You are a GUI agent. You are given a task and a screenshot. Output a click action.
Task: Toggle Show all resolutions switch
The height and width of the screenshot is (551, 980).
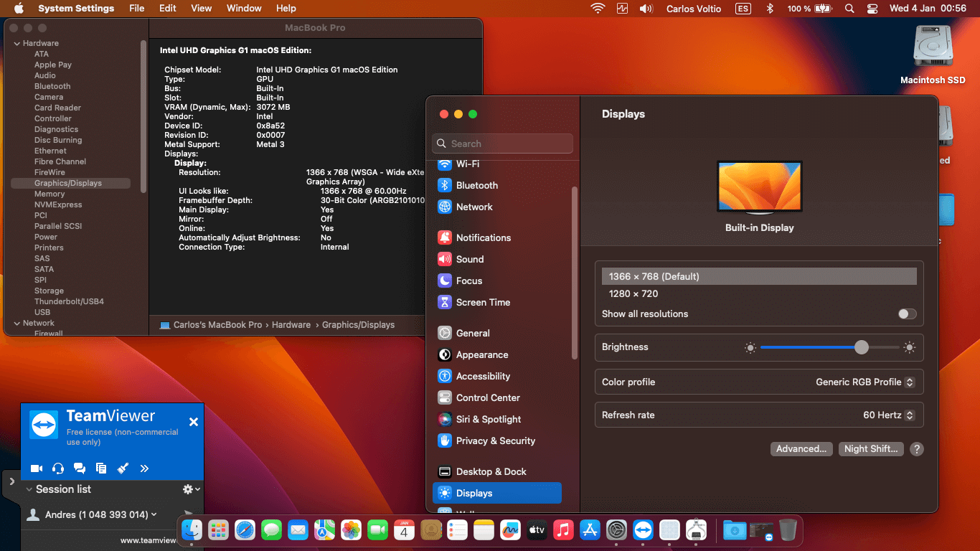pyautogui.click(x=907, y=314)
